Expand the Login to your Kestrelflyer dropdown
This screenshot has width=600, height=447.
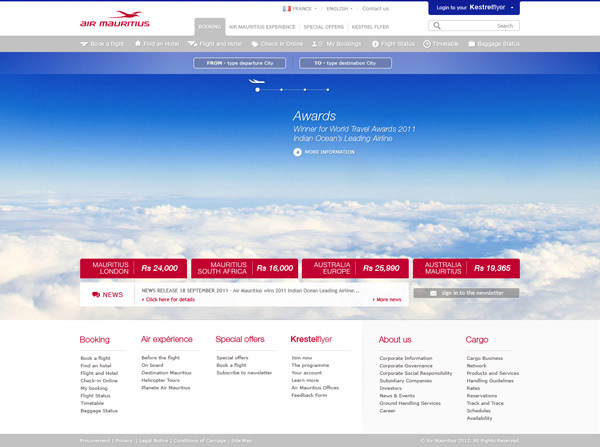474,8
